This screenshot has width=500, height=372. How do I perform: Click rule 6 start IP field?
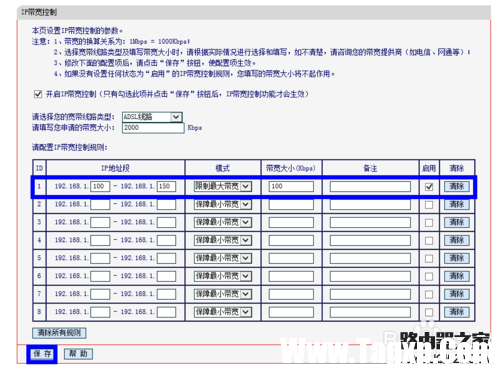point(100,276)
